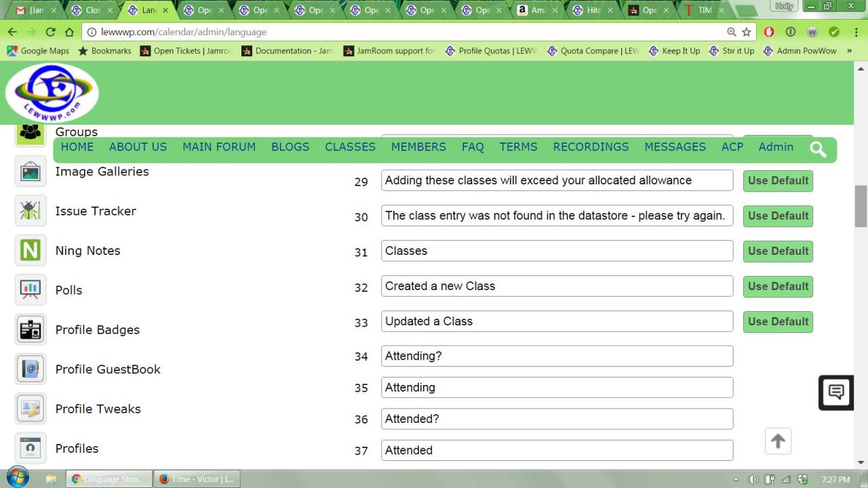Open the Issue Tracker bug icon
The height and width of the screenshot is (488, 868).
tap(31, 211)
